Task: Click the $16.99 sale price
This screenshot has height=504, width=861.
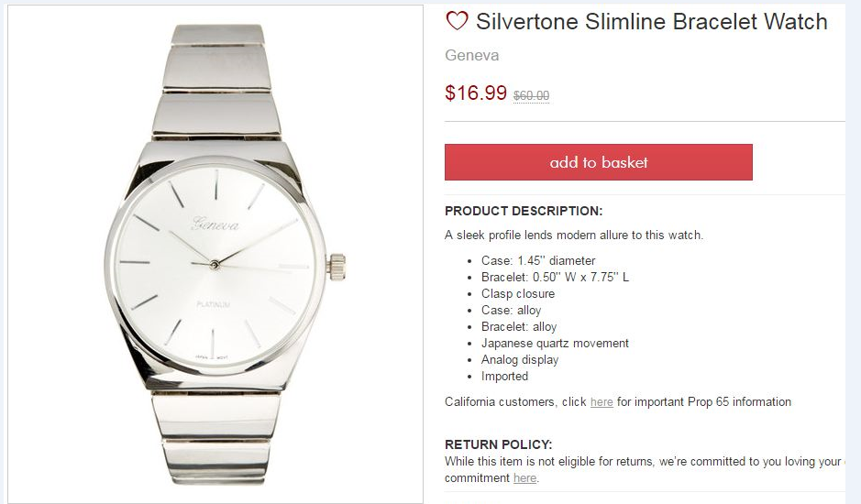Action: click(x=476, y=93)
